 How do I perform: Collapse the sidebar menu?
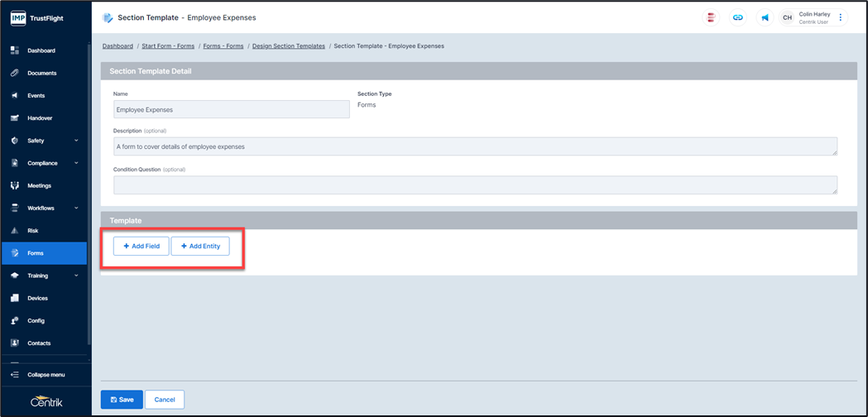[46, 375]
